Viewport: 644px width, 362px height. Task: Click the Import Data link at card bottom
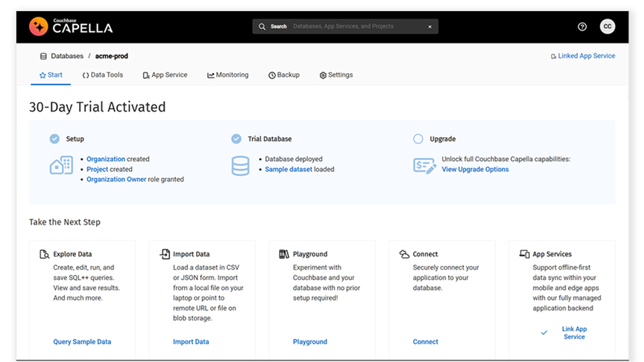[x=191, y=341]
